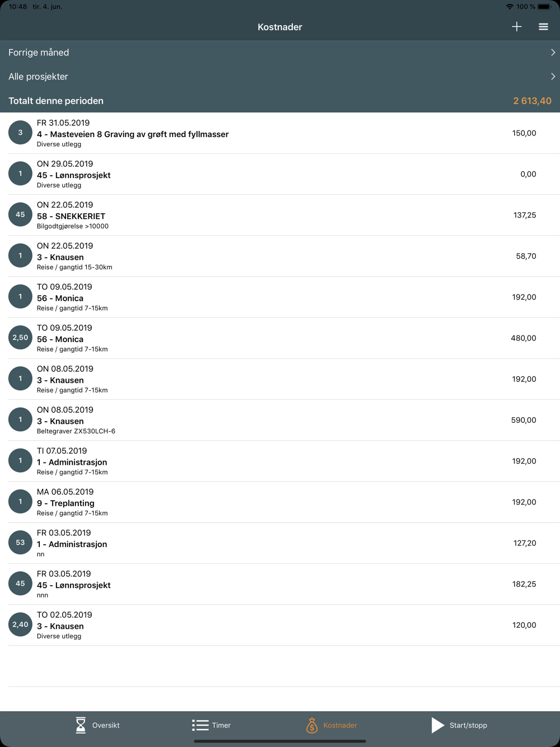Tap the circle badge showing 2,50
This screenshot has height=747, width=560.
click(x=20, y=338)
